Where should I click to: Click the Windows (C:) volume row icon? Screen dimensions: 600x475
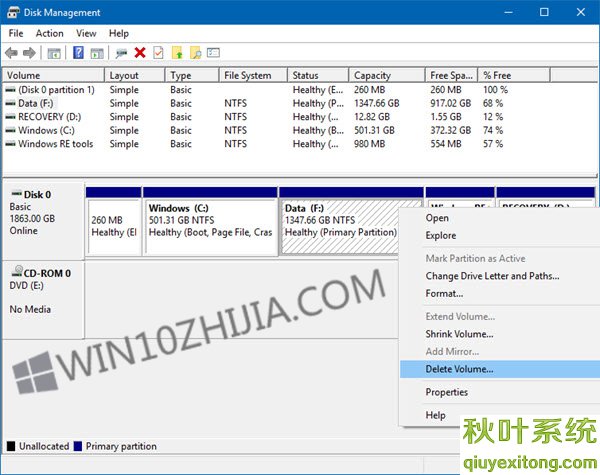point(11,130)
